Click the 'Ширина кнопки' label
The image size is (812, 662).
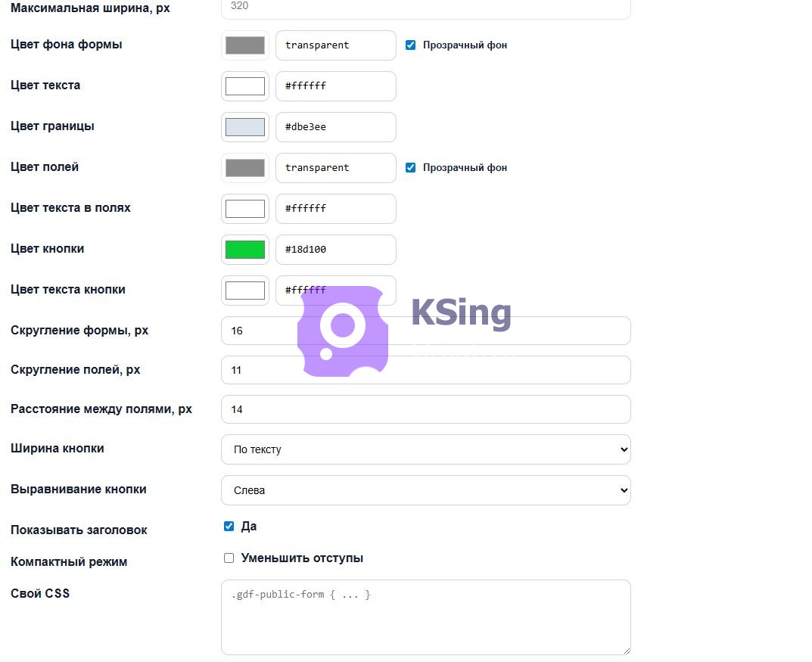coord(57,448)
